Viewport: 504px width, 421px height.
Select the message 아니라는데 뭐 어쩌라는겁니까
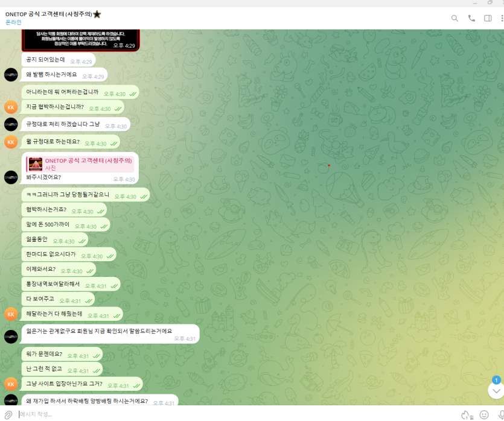(x=80, y=92)
